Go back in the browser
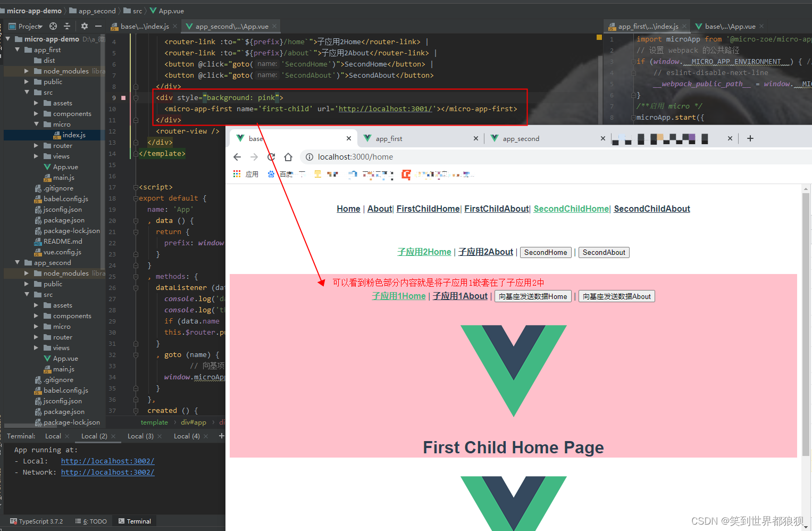The image size is (812, 531). pyautogui.click(x=237, y=157)
